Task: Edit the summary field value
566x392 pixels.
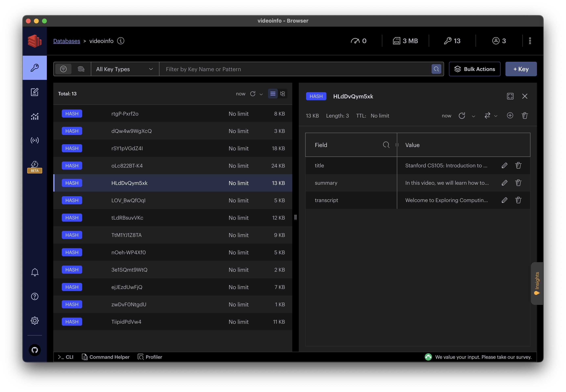Action: pos(504,183)
